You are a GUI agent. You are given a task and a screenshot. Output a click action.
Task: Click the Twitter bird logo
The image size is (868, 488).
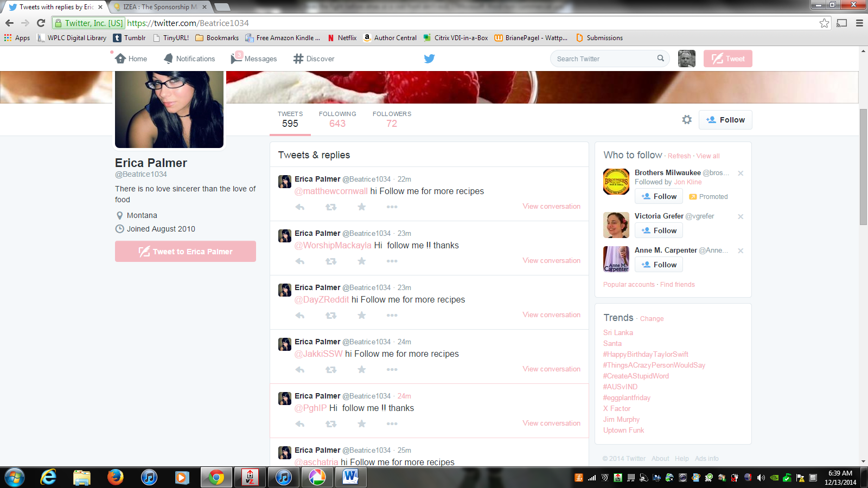pos(429,59)
